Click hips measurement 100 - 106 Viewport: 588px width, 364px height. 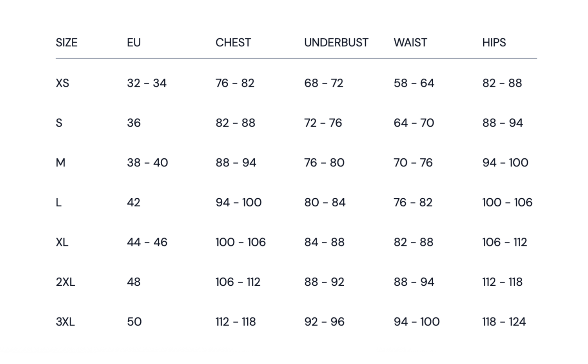507,203
